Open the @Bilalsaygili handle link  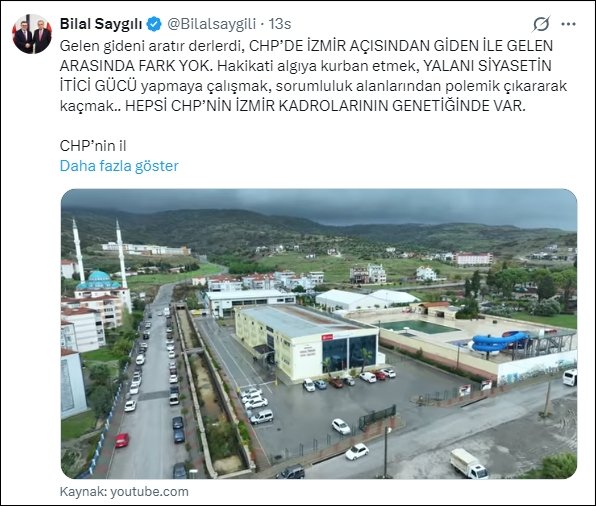point(211,24)
